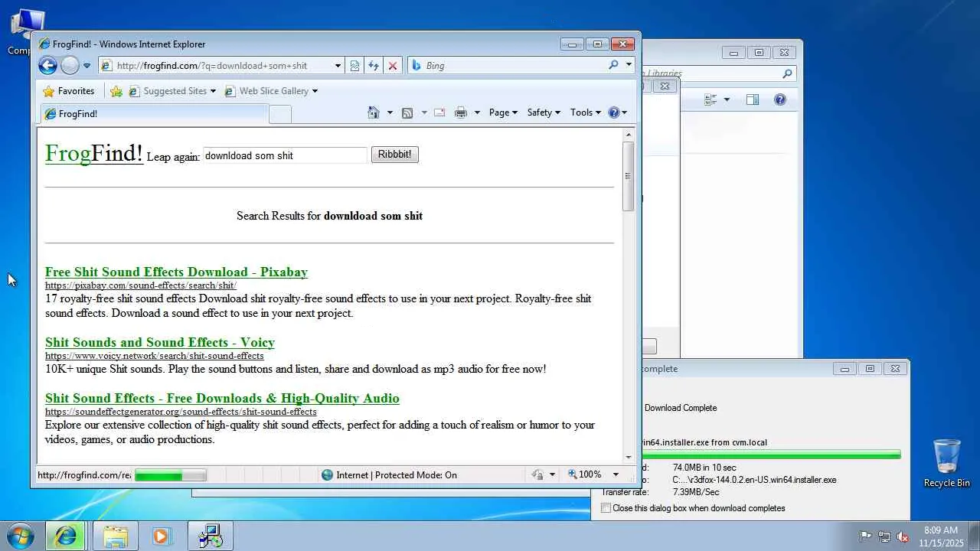Click the IE vertical scrollbar thumb
980x551 pixels.
coord(629,177)
